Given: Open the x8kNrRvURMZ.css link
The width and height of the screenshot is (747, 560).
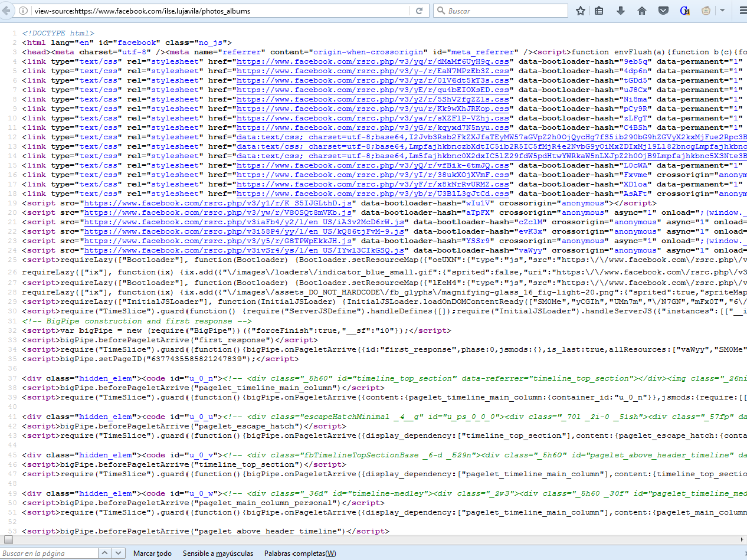Looking at the screenshot, I should point(373,184).
